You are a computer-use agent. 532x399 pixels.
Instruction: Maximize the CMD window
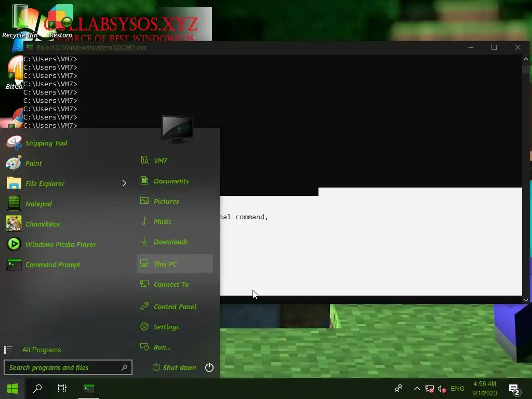coord(494,47)
